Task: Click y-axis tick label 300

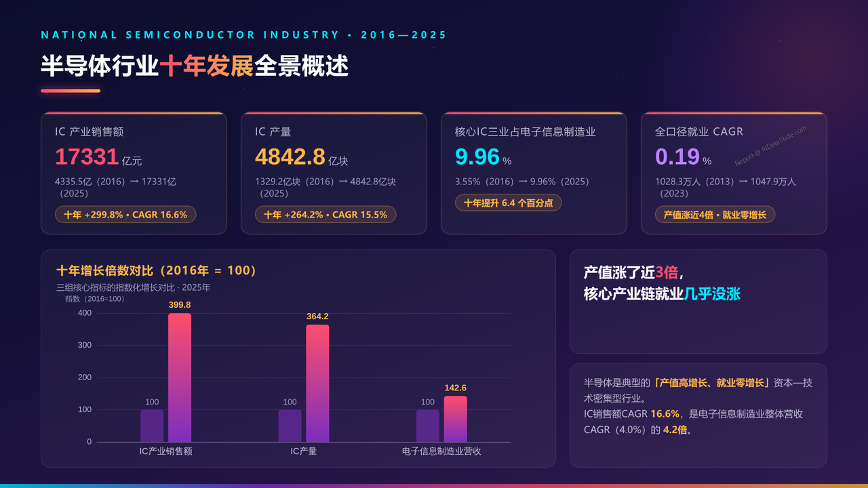Action: click(x=85, y=345)
